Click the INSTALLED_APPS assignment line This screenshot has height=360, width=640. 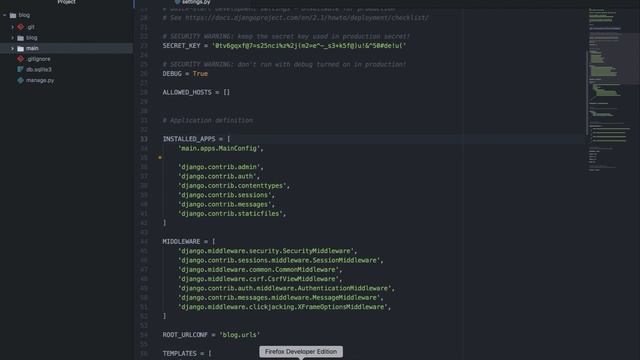coord(196,139)
